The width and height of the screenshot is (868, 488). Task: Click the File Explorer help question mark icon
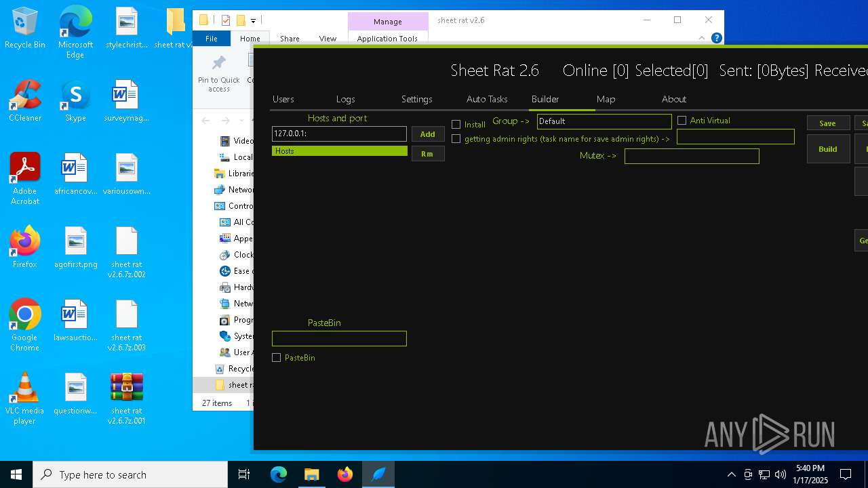[716, 39]
